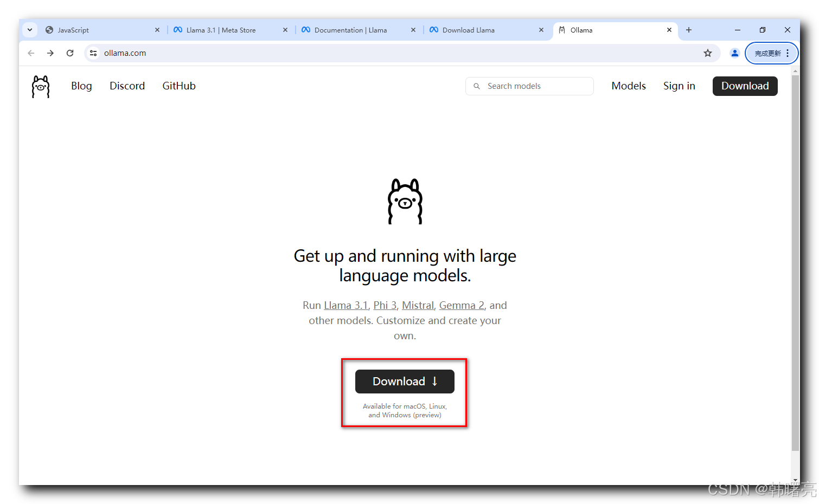Open the Gemma 2 model link
Image resolution: width=819 pixels, height=504 pixels.
[462, 305]
